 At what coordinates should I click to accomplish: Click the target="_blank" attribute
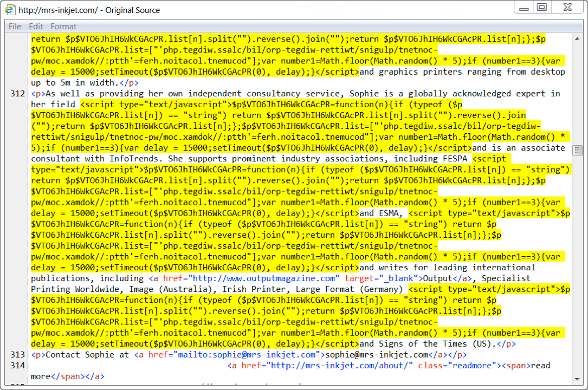(381, 278)
